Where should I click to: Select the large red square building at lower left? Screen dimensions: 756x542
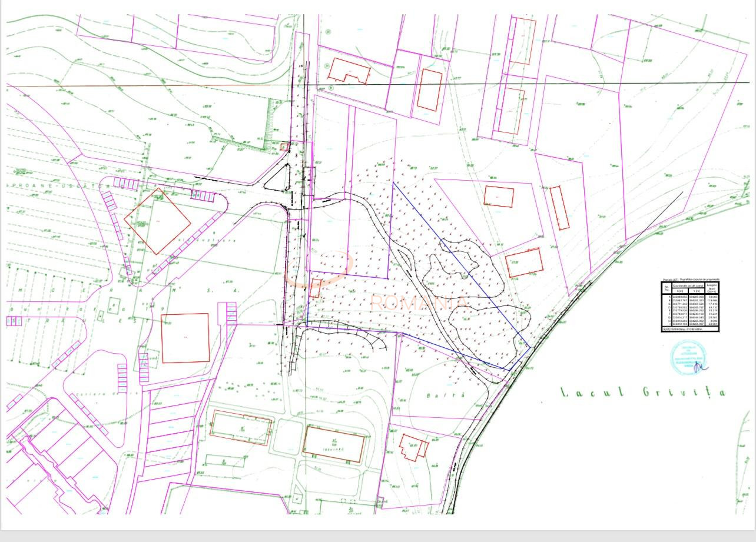(185, 338)
